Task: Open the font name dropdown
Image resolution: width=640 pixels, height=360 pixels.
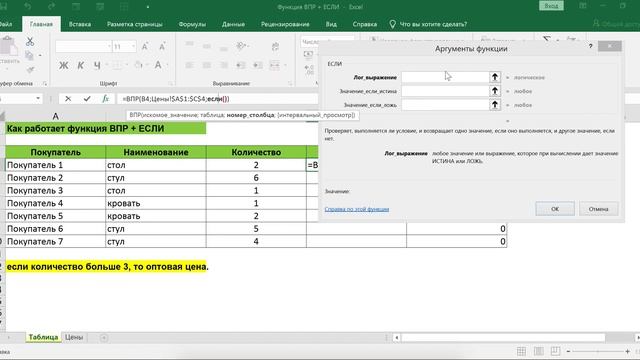Action: click(109, 47)
